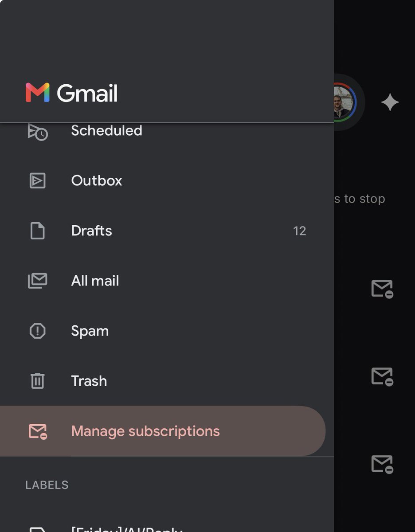Click the Gmail wordmark text
The width and height of the screenshot is (415, 532).
point(87,93)
